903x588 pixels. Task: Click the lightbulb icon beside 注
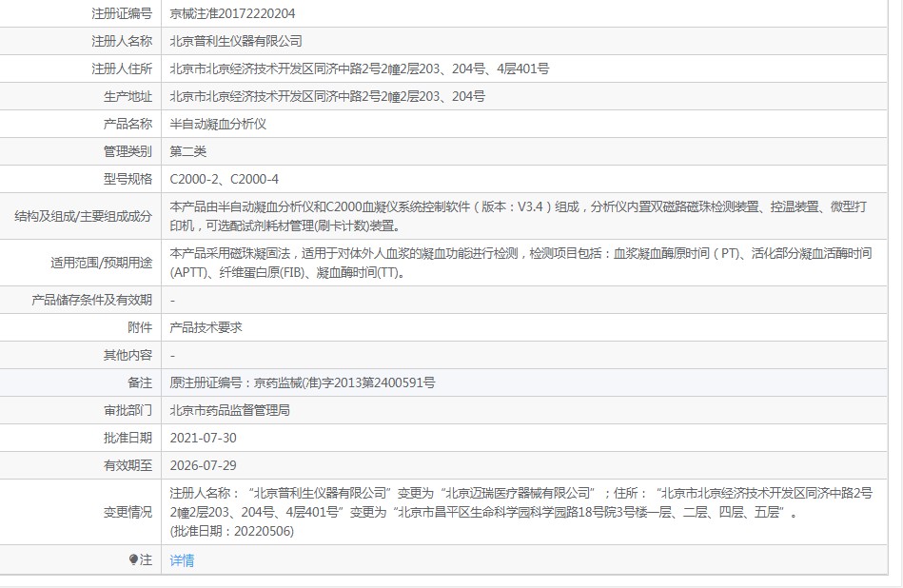[133, 559]
